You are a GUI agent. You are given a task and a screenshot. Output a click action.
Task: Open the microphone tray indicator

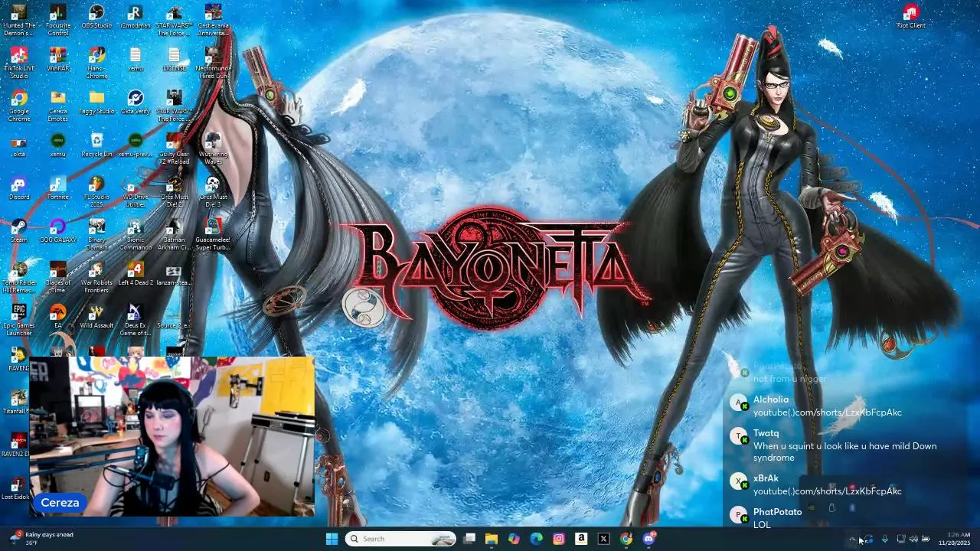[885, 539]
